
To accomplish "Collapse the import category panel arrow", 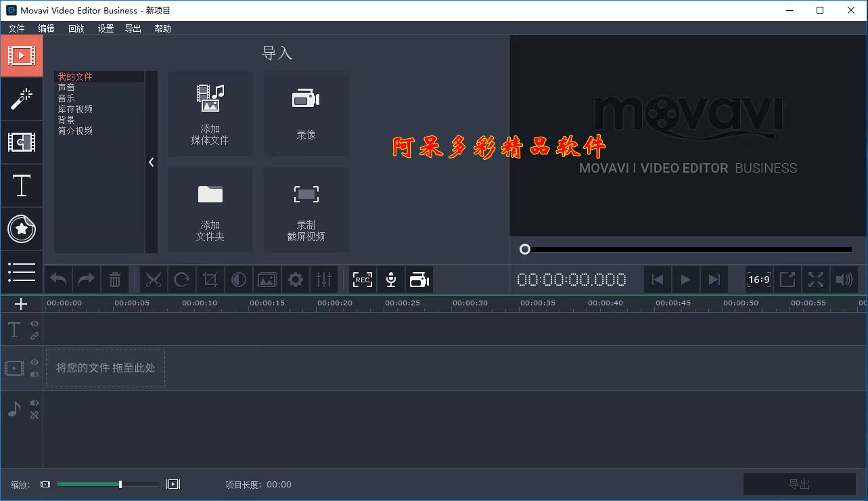I will coord(152,162).
